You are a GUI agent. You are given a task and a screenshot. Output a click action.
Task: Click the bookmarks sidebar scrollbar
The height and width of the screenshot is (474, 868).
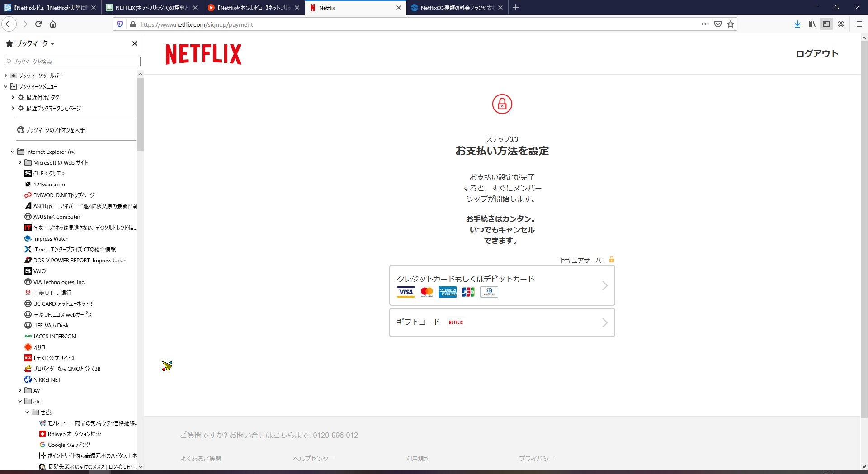pos(140,115)
